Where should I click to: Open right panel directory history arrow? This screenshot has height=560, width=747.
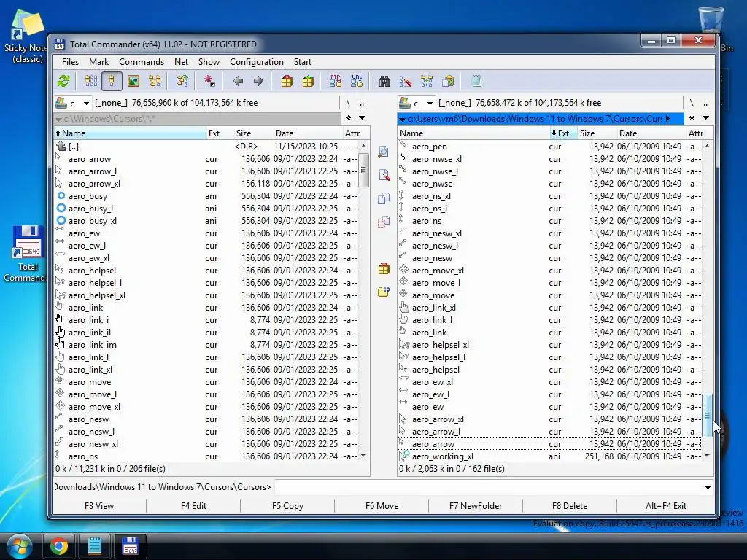tap(705, 118)
